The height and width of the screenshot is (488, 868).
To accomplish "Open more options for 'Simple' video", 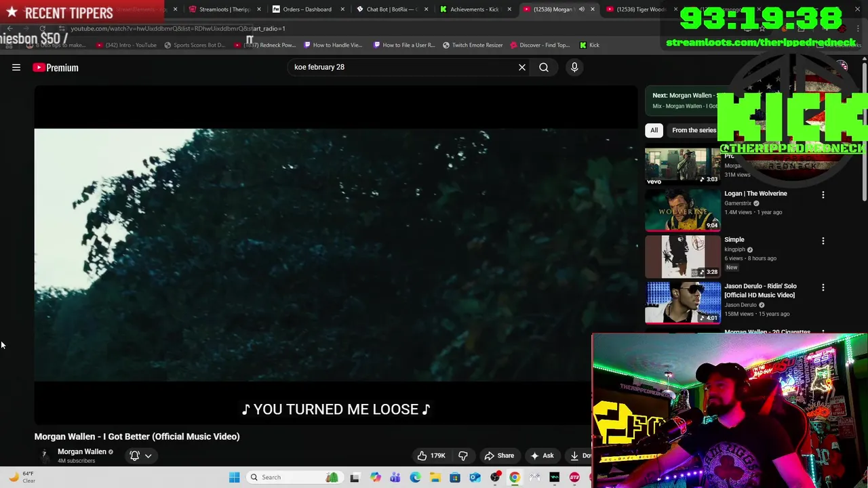I will tap(823, 241).
